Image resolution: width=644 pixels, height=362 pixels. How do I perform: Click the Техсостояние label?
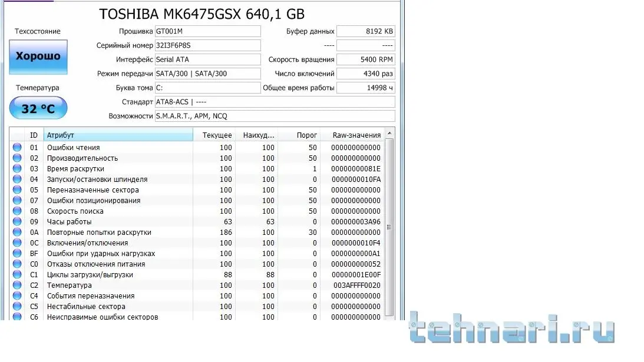(x=37, y=31)
